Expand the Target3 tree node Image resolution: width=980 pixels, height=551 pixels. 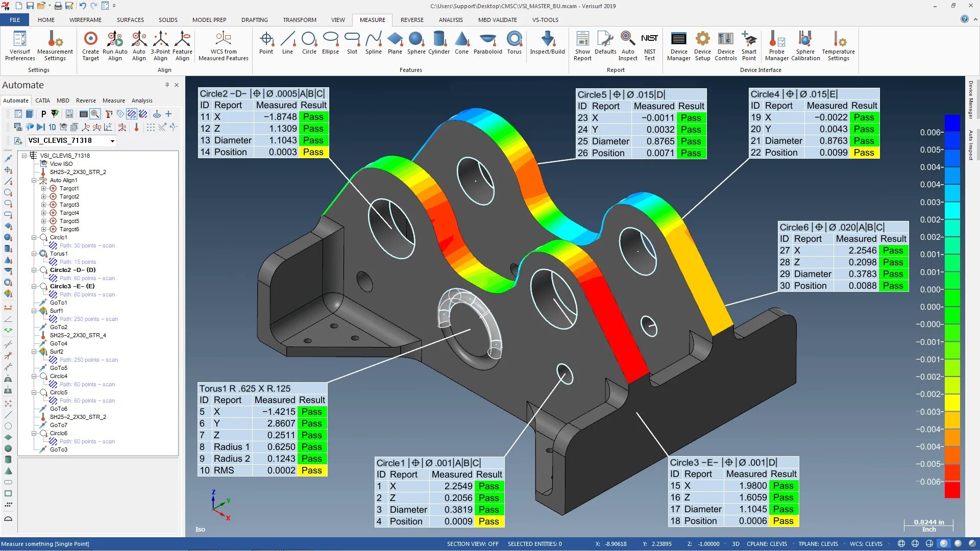pos(43,205)
